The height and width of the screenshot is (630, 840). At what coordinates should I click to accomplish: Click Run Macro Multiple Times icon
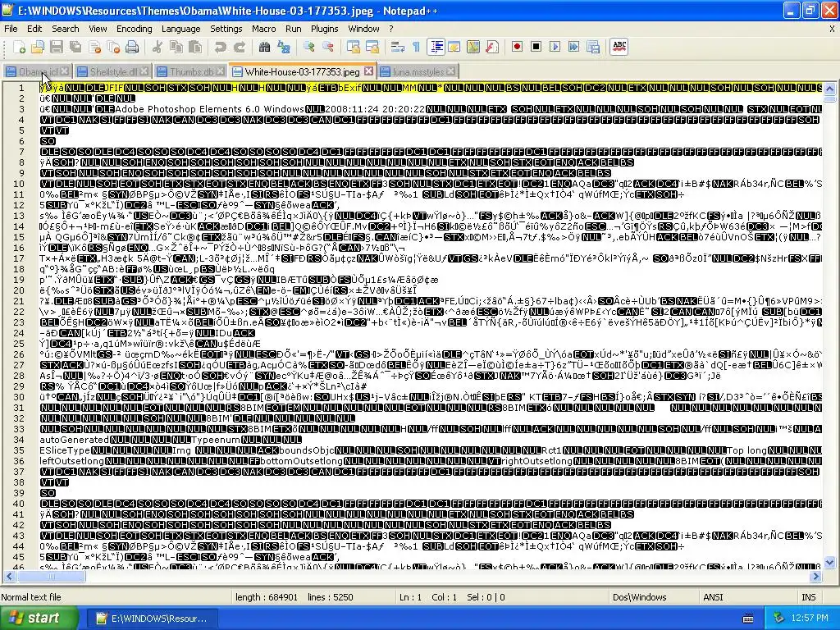click(x=573, y=47)
